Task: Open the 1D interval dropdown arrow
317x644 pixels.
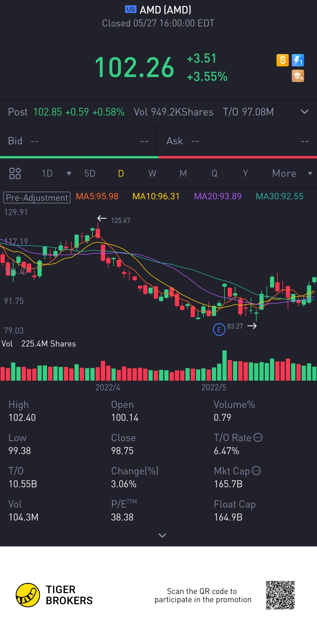Action: [x=69, y=173]
